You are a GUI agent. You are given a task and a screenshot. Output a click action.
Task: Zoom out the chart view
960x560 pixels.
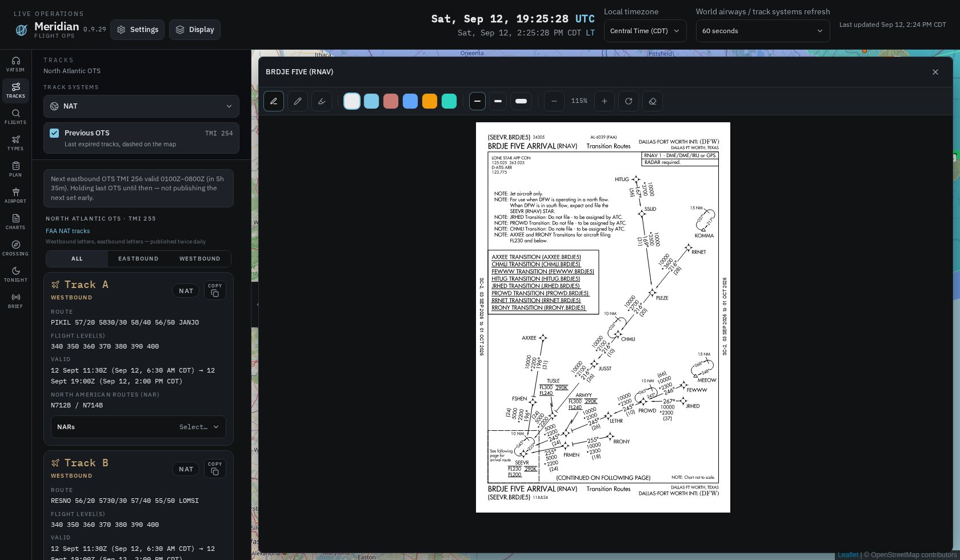point(554,101)
